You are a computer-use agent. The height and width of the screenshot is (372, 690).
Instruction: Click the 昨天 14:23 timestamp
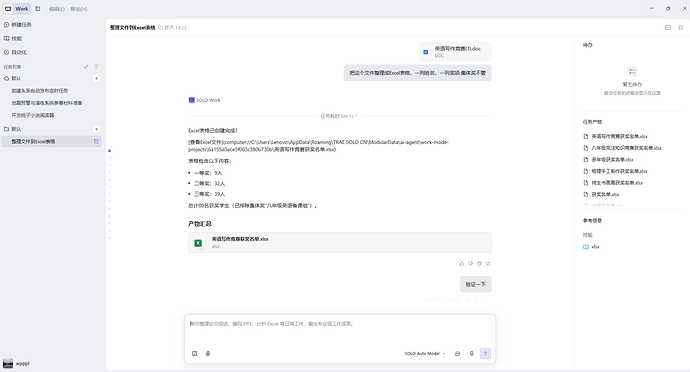[x=175, y=28]
